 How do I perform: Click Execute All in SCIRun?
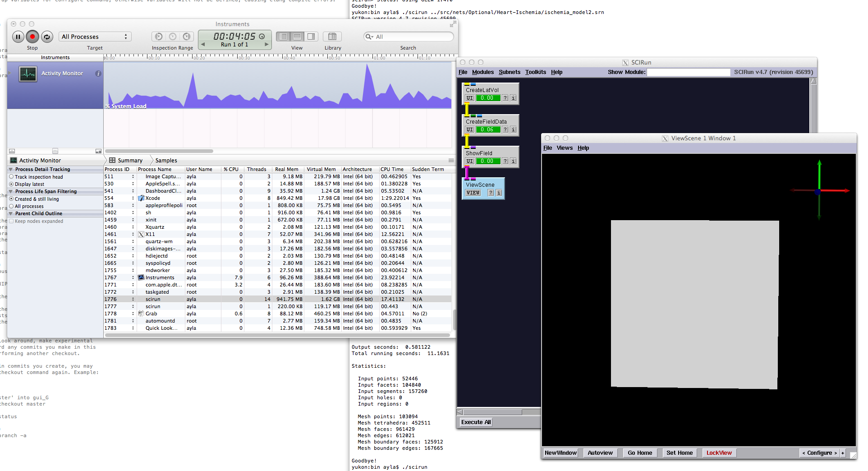tap(476, 422)
